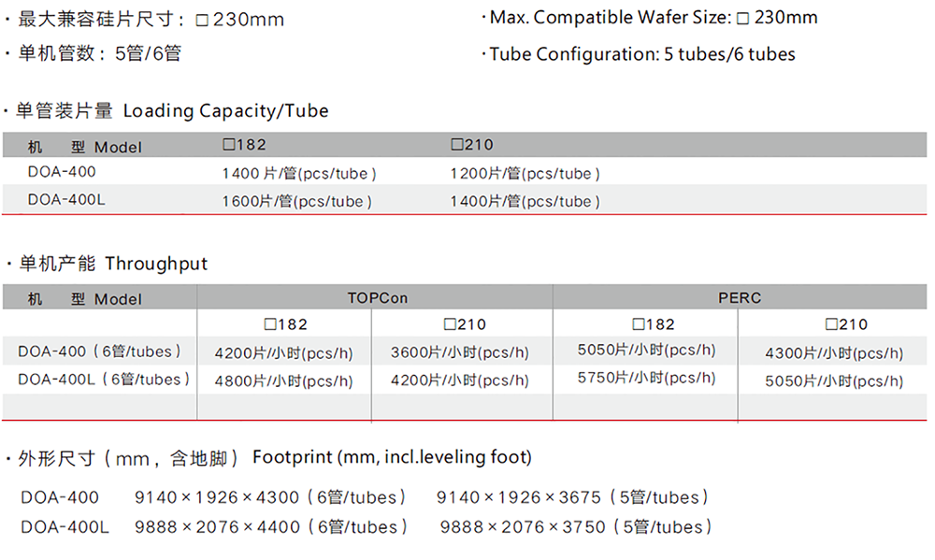935x560 pixels.
Task: Click the 4300片/小时 throughput cell
Action: [x=834, y=352]
